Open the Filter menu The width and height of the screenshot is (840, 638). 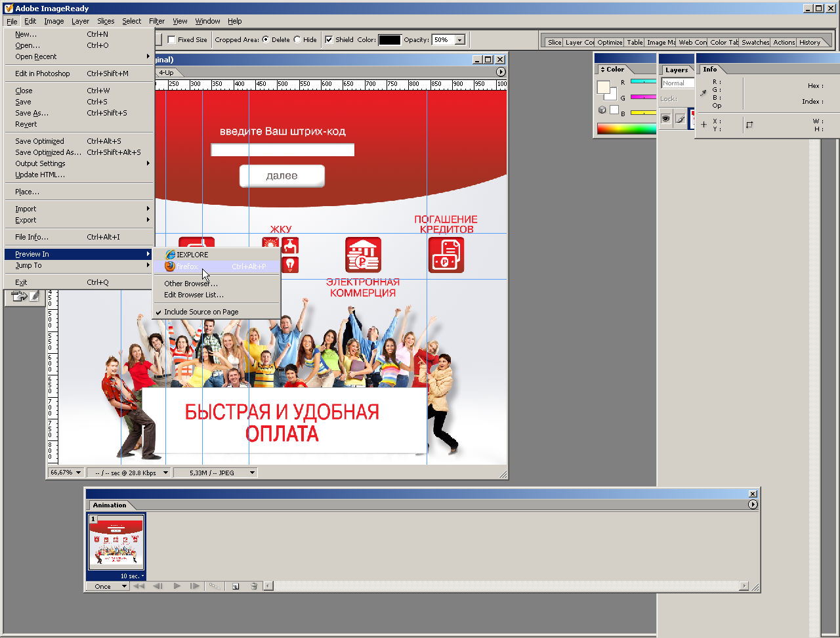click(157, 21)
